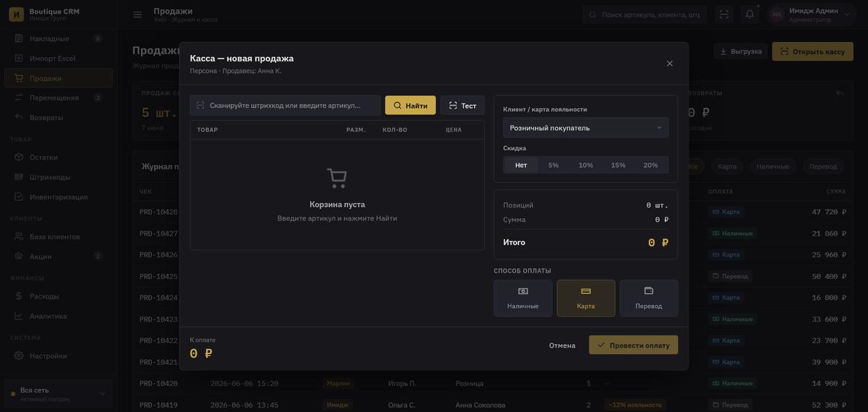Select the 10% discount option

tap(586, 165)
